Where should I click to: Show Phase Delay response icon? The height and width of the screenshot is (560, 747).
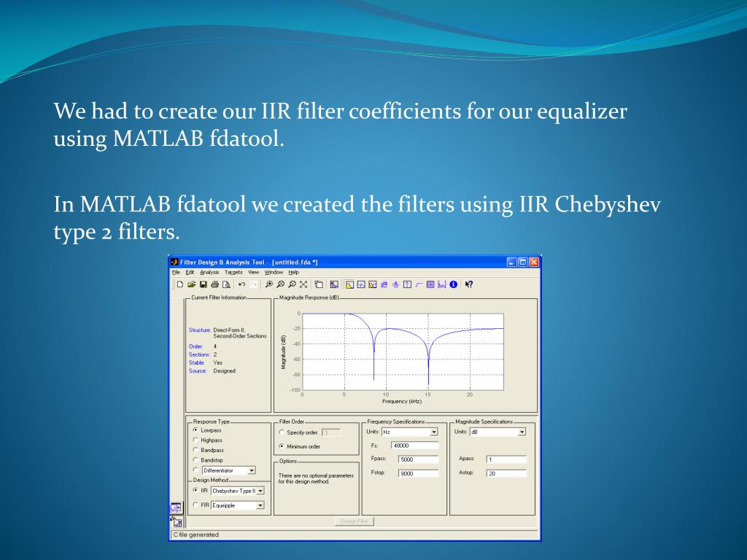pos(395,284)
